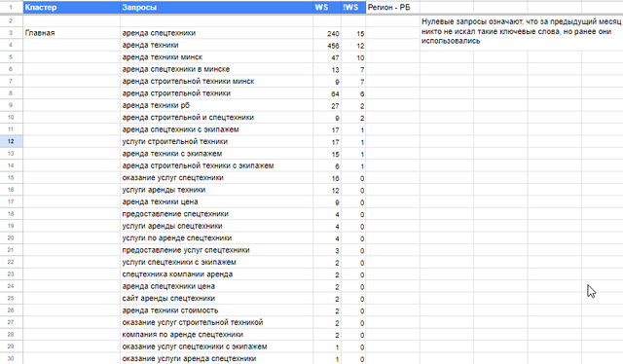Select the 'Запросы' header cell

tap(216, 7)
